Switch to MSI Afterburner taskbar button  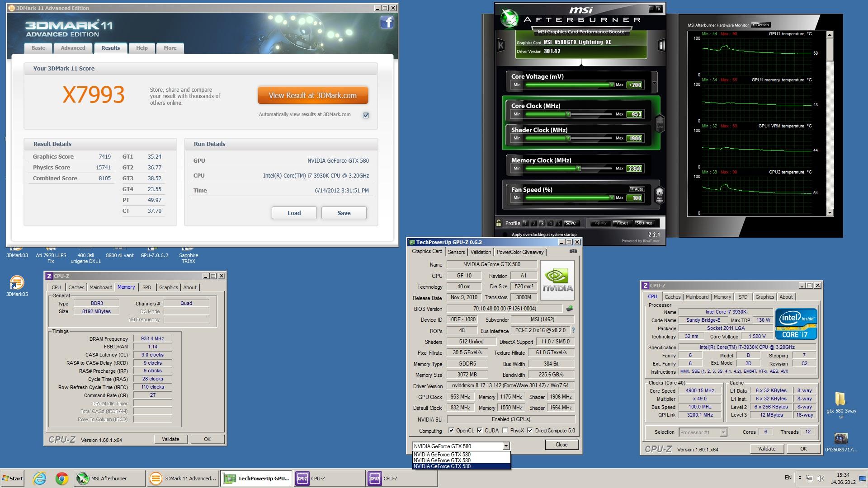(x=109, y=478)
